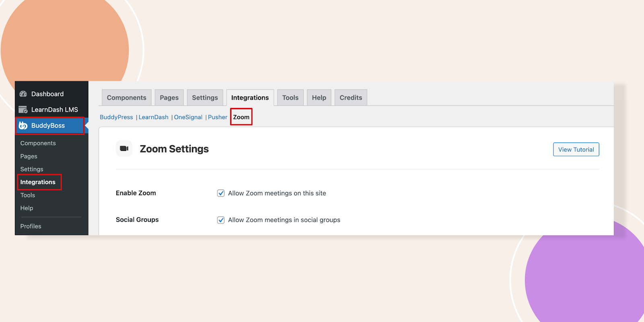Open the Credits tab
The image size is (644, 322).
click(x=351, y=97)
